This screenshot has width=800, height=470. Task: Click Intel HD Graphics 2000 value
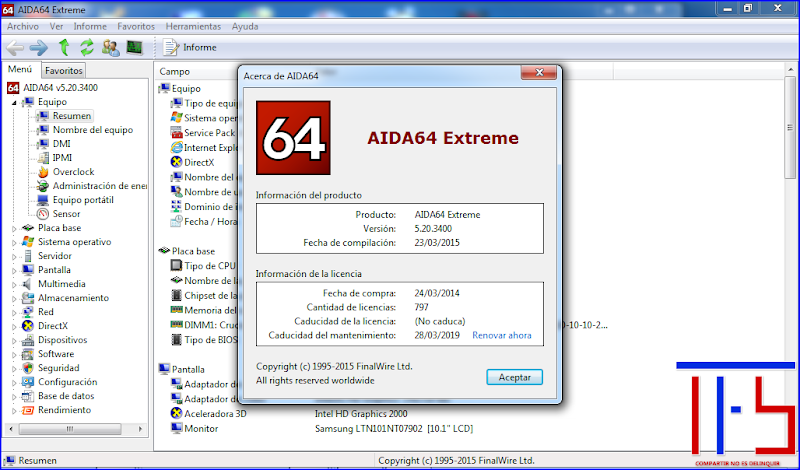coord(361,413)
